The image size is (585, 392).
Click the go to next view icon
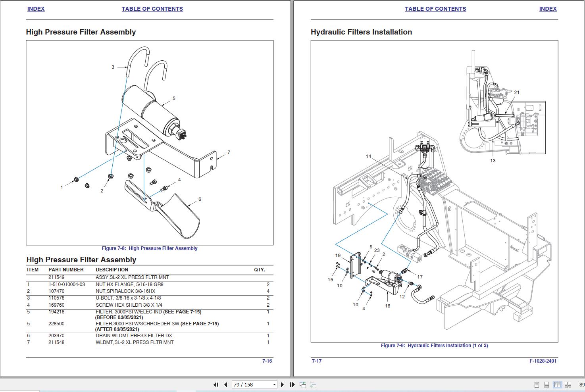coord(313,384)
